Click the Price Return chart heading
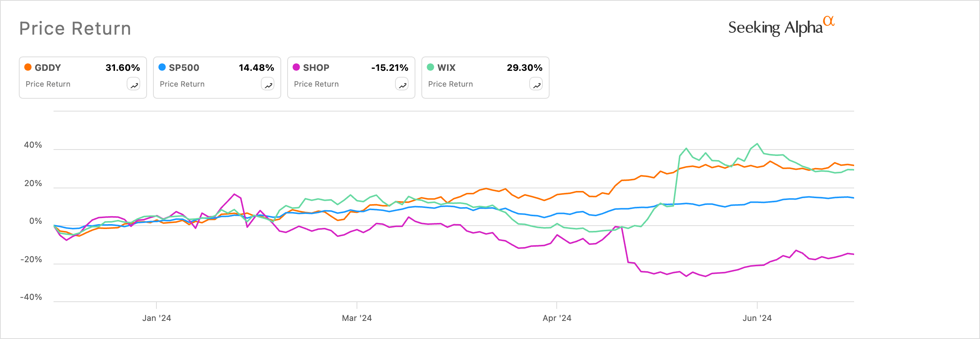This screenshot has width=980, height=339. coord(75,29)
